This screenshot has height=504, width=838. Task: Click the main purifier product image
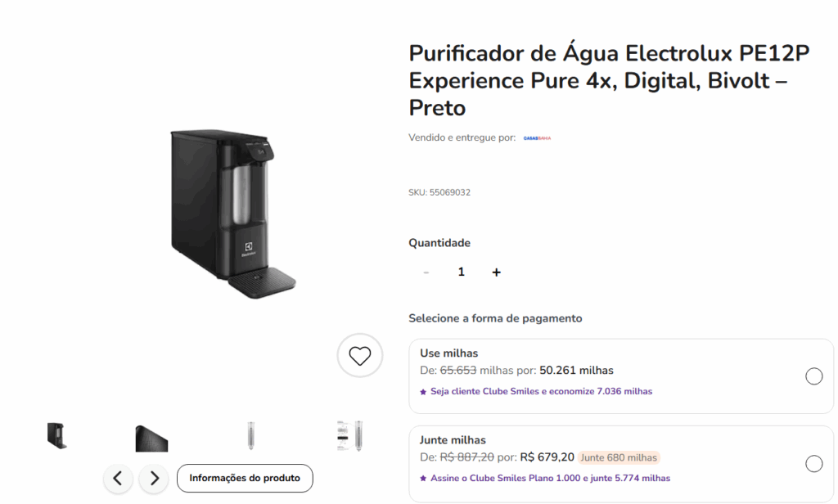[233, 214]
